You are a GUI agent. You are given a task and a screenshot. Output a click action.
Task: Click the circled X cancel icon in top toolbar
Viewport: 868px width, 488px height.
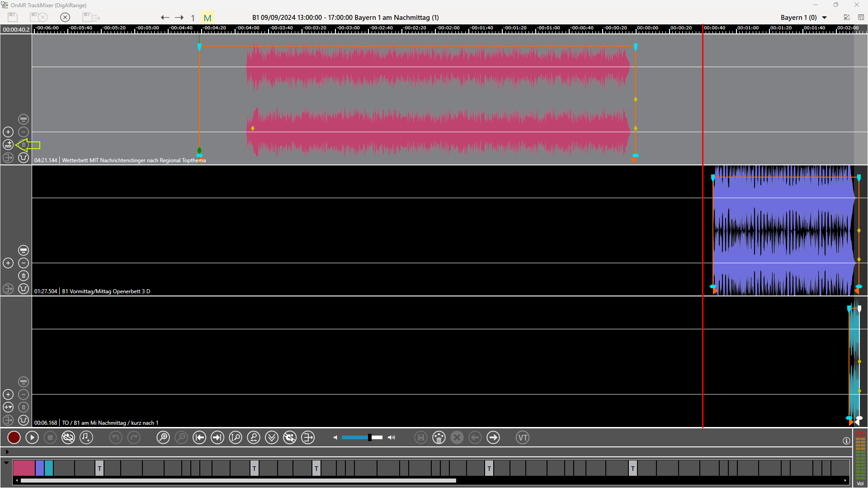coord(65,17)
